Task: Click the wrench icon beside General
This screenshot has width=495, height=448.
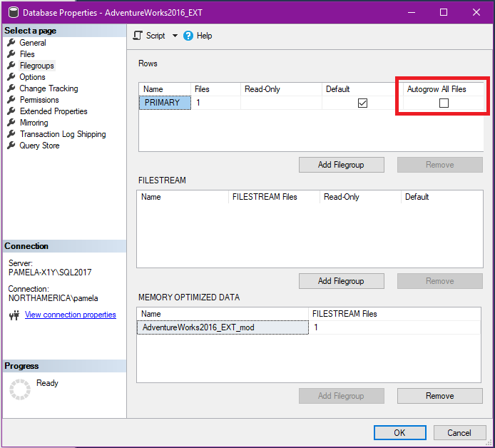Action: pos(11,43)
